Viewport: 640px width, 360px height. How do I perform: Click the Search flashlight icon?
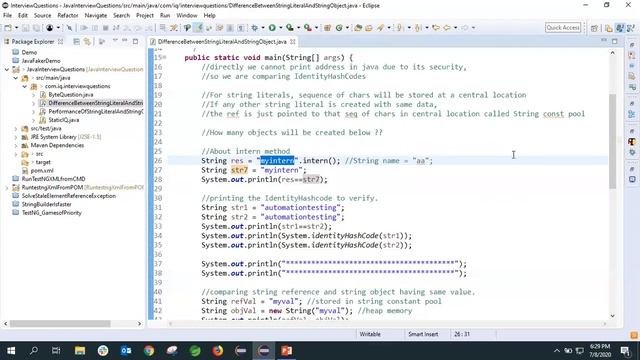tap(380, 28)
